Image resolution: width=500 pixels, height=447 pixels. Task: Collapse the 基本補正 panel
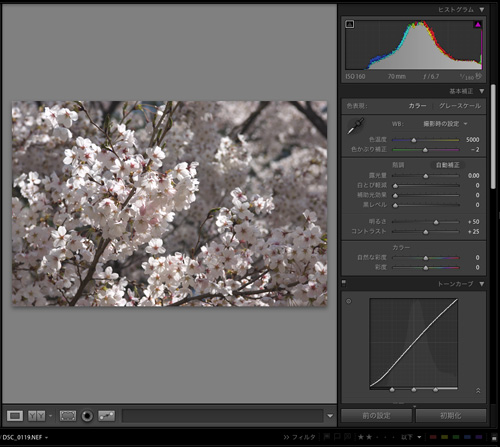point(482,91)
